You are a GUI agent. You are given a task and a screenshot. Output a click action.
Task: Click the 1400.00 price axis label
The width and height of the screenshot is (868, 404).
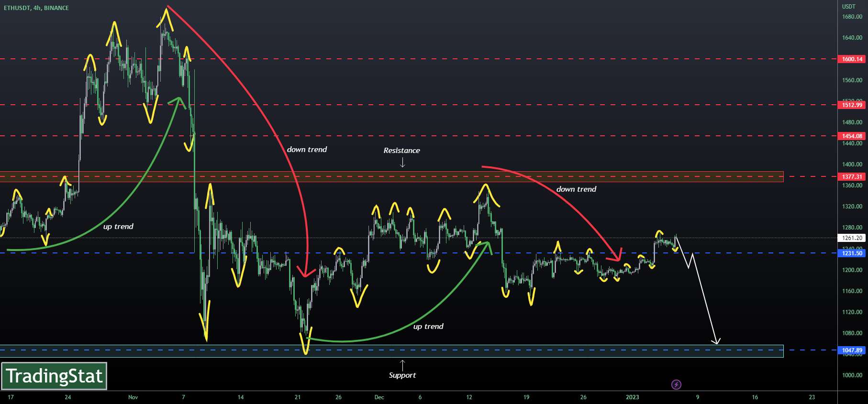tap(852, 164)
